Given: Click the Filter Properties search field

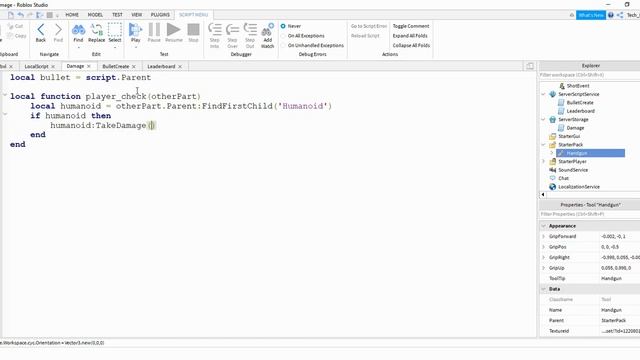Looking at the screenshot, I should (589, 214).
